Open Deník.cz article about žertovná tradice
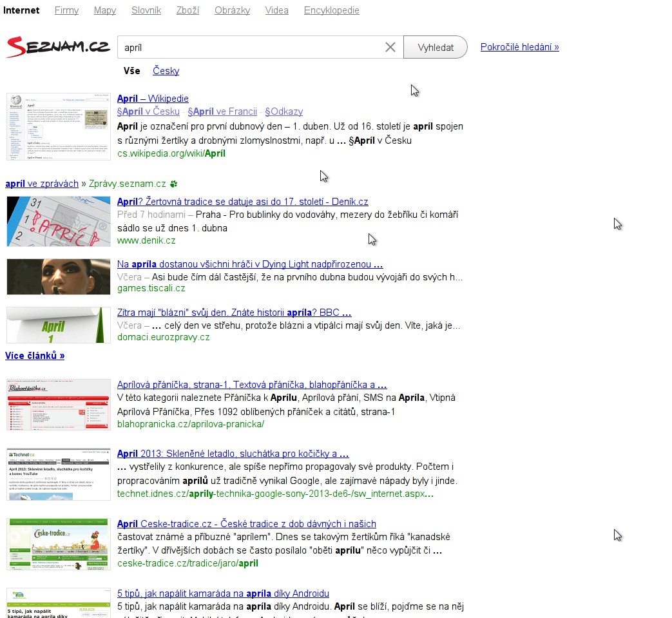 (x=242, y=202)
